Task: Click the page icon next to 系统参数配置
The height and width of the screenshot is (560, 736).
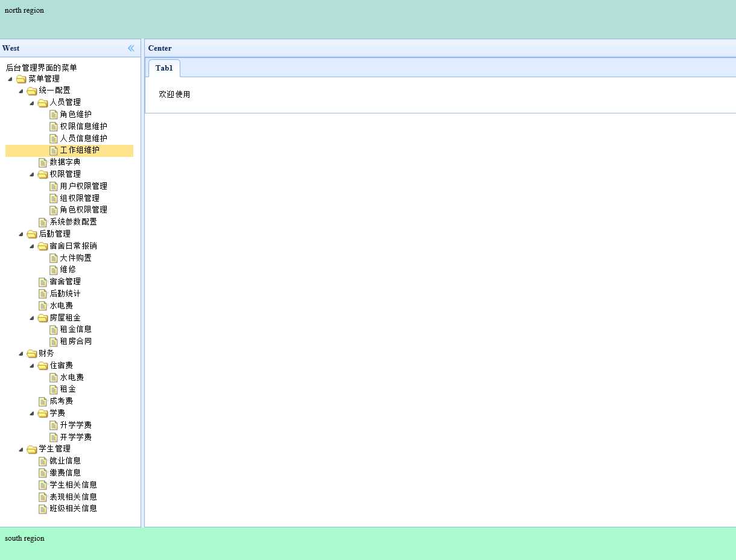Action: pos(42,222)
